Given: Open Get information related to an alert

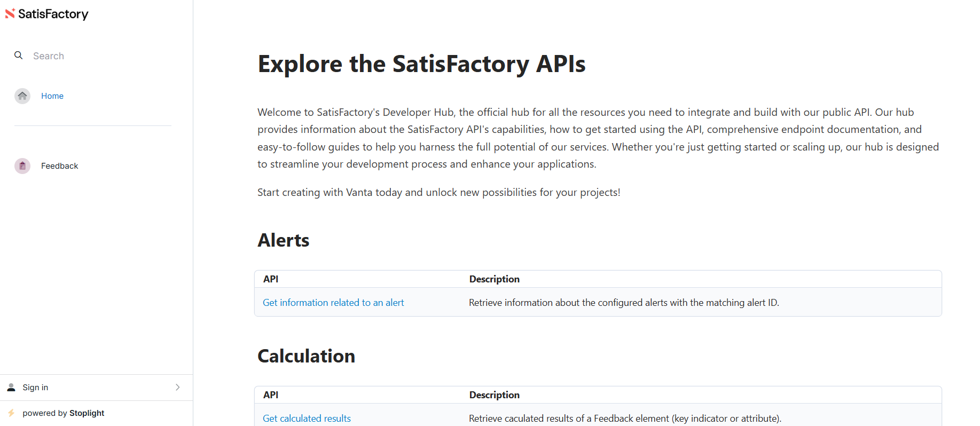Looking at the screenshot, I should click(333, 303).
